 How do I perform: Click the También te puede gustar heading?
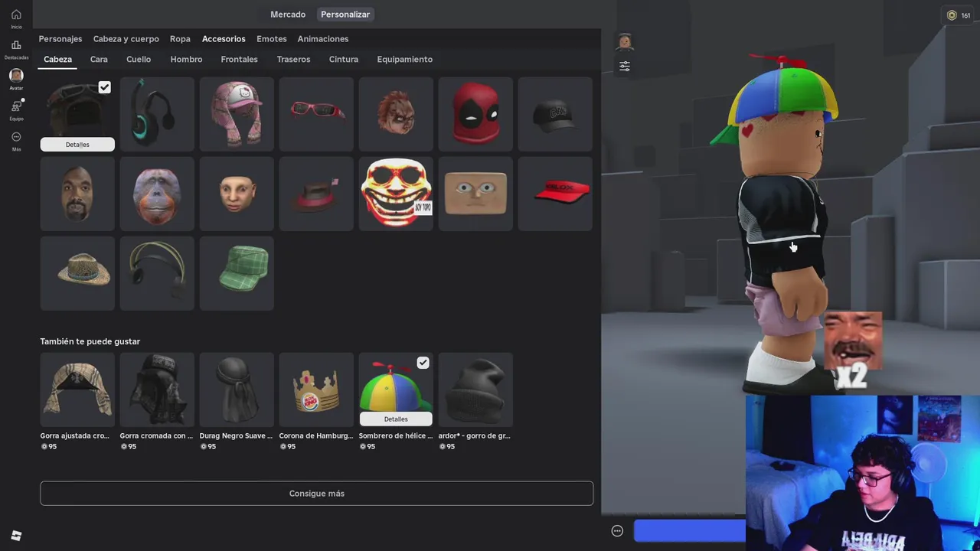point(90,341)
